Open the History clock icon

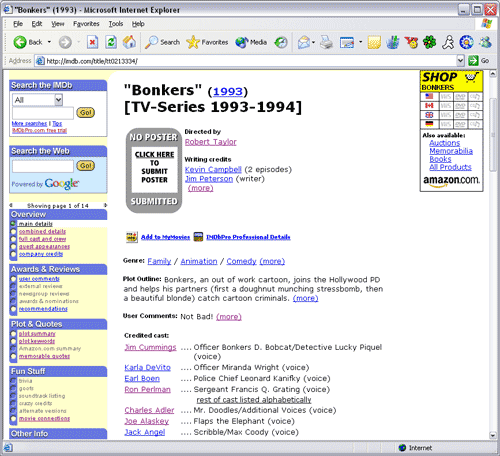[x=281, y=42]
